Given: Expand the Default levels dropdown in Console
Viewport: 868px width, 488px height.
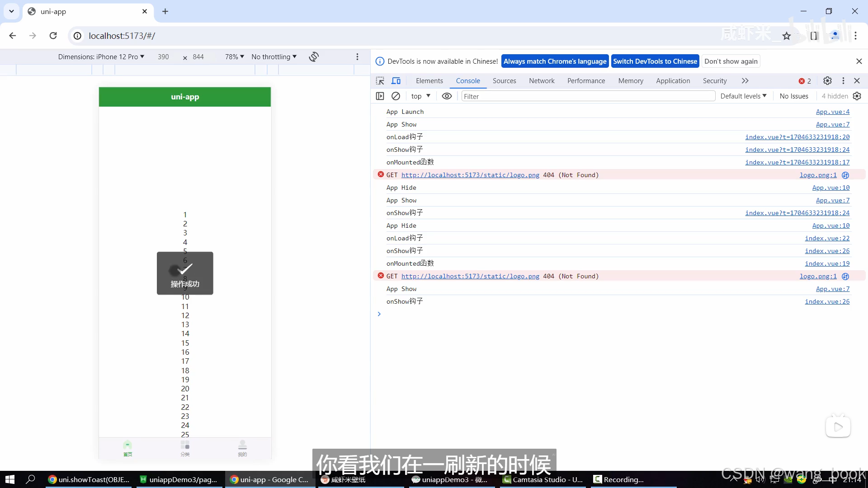Looking at the screenshot, I should (742, 96).
